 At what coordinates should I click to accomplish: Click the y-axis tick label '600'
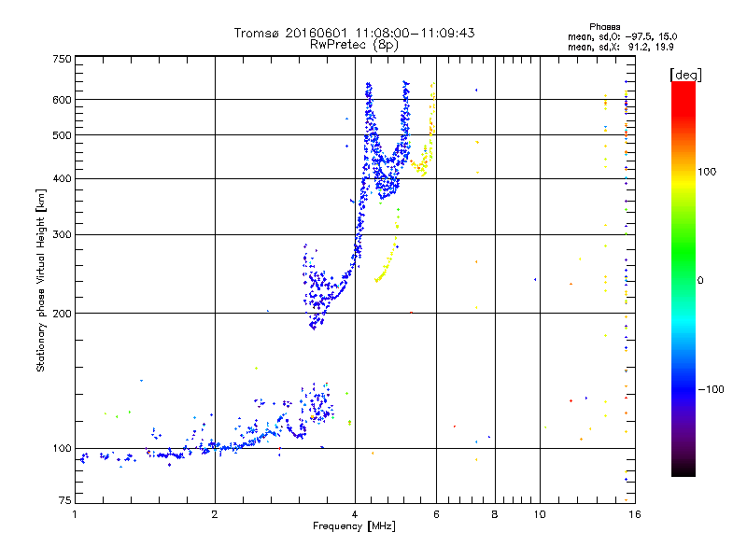tap(62, 100)
